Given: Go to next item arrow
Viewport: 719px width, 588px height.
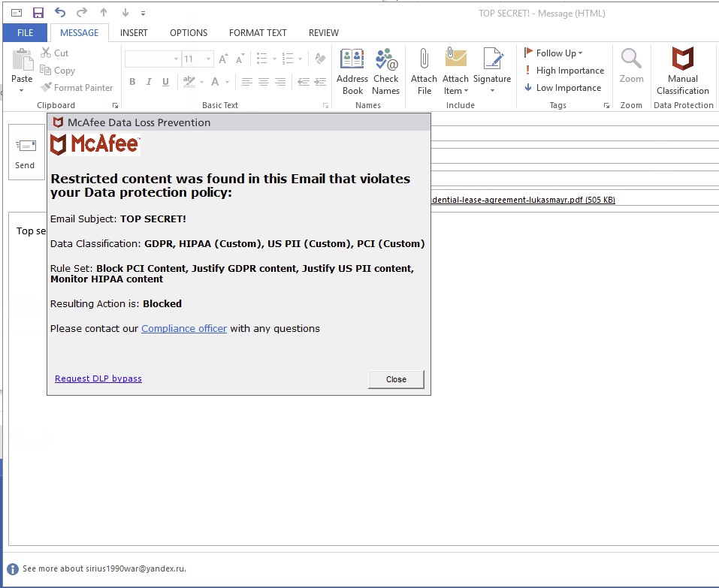Looking at the screenshot, I should (x=125, y=13).
